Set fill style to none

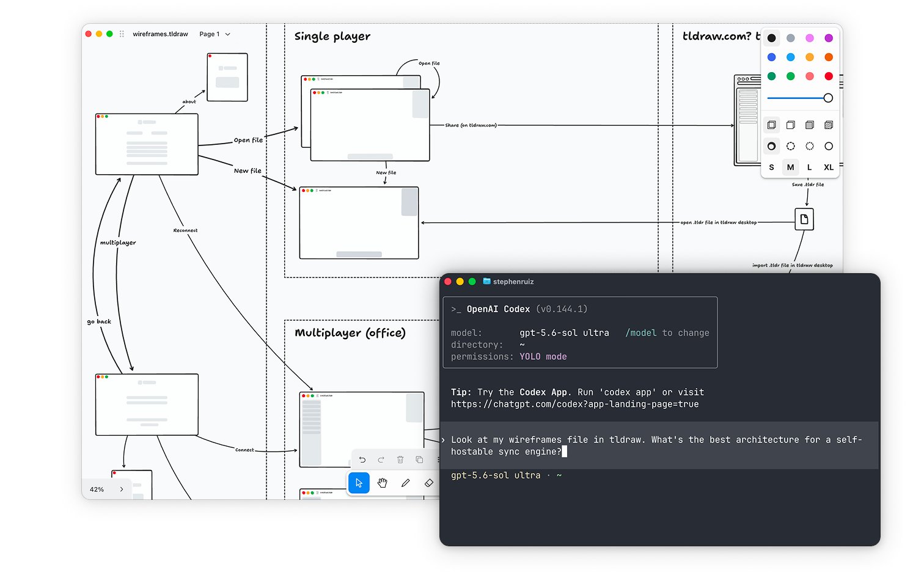(x=772, y=125)
